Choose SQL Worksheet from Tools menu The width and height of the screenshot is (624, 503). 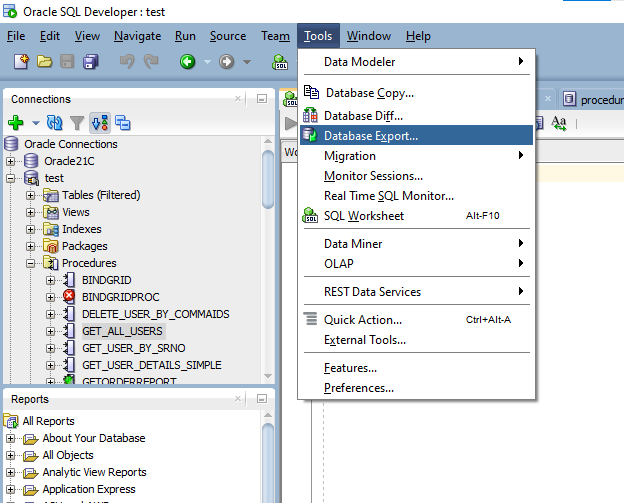coord(416,216)
